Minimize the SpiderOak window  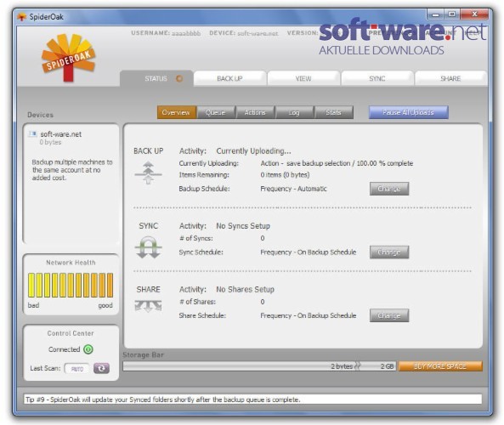[436, 14]
